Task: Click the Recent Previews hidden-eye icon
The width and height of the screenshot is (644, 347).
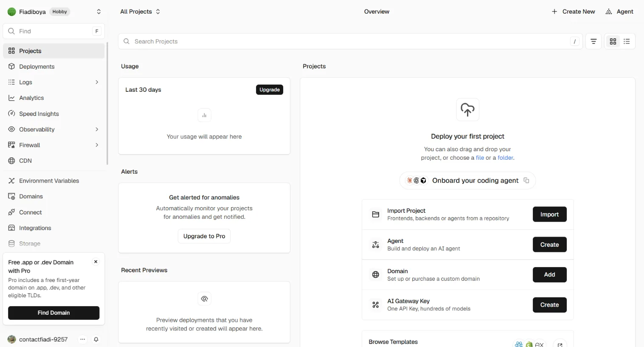Action: (x=204, y=299)
